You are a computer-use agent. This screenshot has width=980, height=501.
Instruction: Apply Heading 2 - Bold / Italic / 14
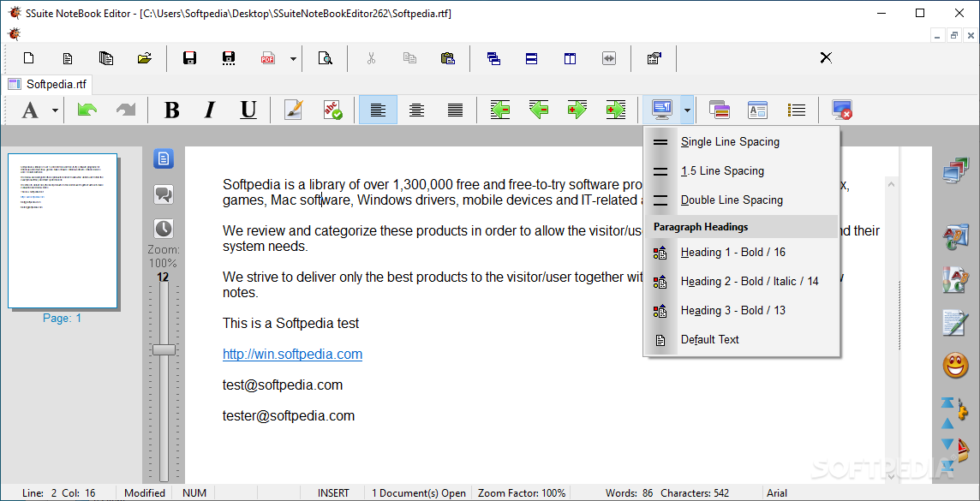click(x=741, y=282)
